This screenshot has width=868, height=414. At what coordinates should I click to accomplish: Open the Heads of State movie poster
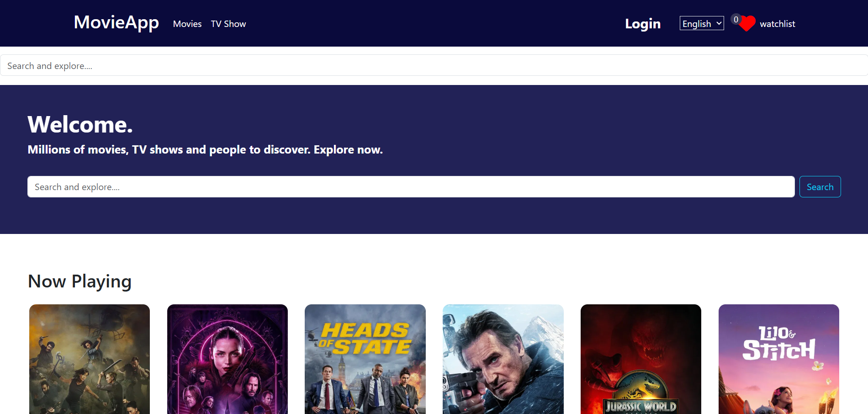[x=365, y=359]
